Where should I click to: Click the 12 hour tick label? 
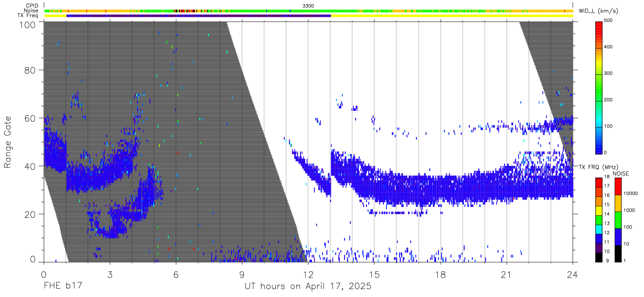(x=308, y=274)
